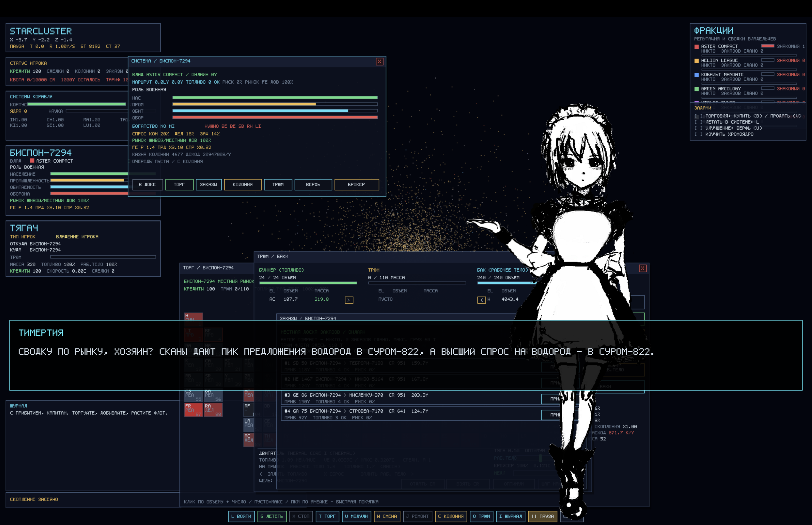Click the yellow Helion League faction swatch

point(696,61)
